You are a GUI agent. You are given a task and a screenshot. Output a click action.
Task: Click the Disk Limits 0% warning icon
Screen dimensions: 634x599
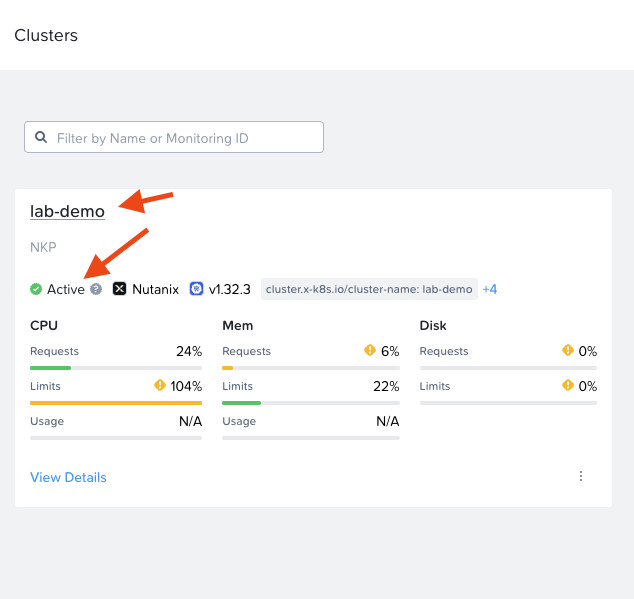[x=568, y=385]
